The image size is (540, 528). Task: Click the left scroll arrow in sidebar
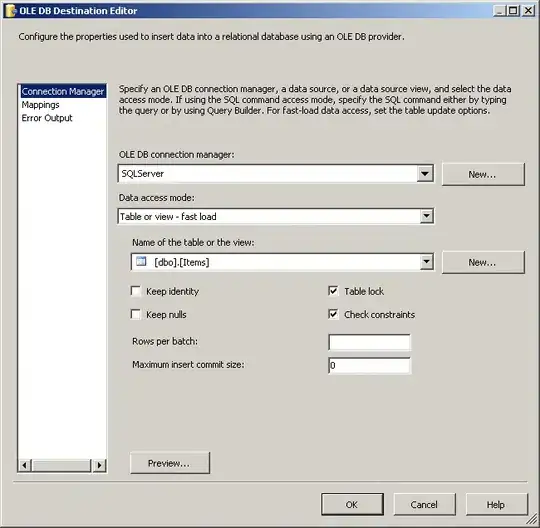click(x=24, y=465)
